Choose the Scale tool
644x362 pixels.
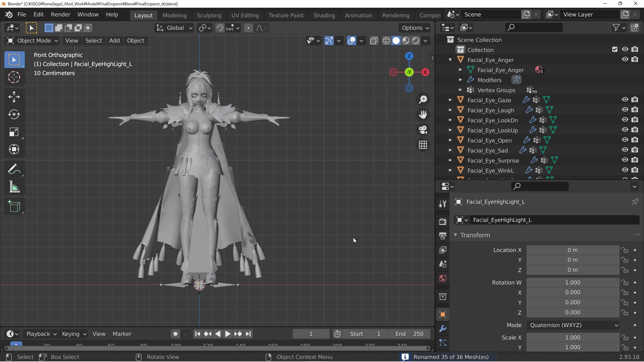pos(14,132)
